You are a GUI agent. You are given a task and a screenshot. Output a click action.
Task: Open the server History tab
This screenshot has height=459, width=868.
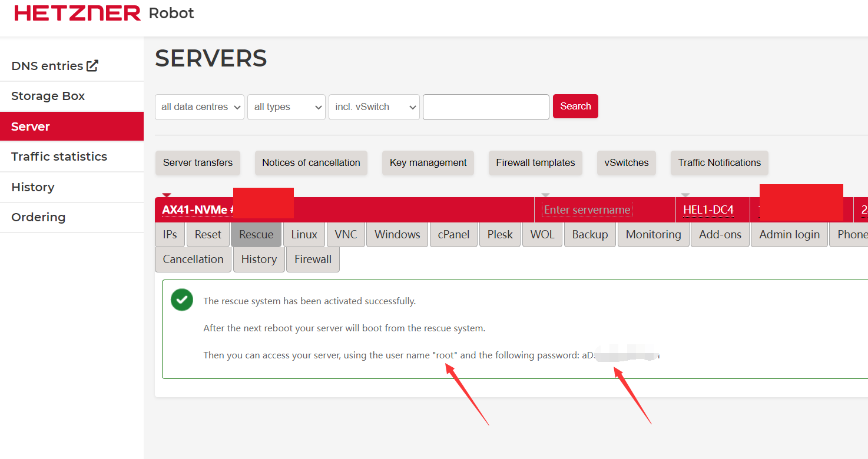(x=259, y=260)
